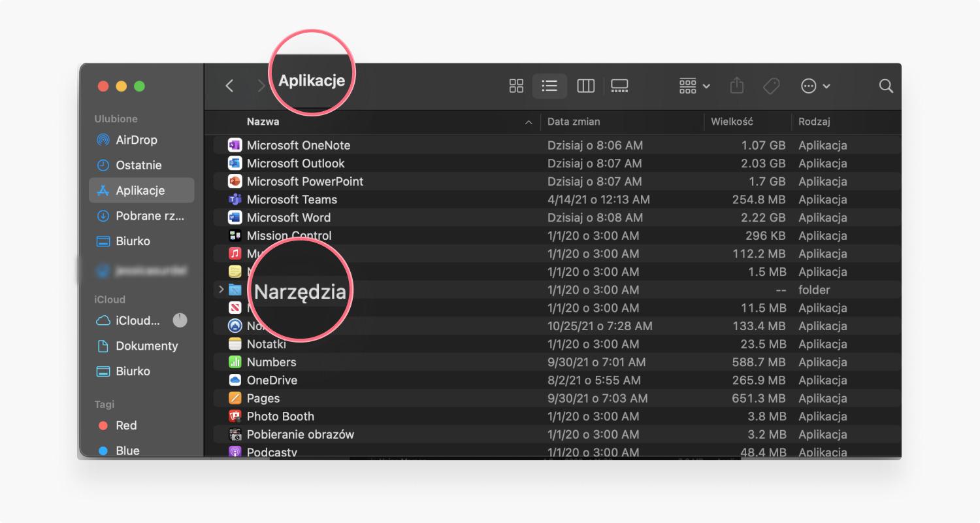Click the Microsoft Teams icon
The width and height of the screenshot is (980, 523).
point(235,199)
